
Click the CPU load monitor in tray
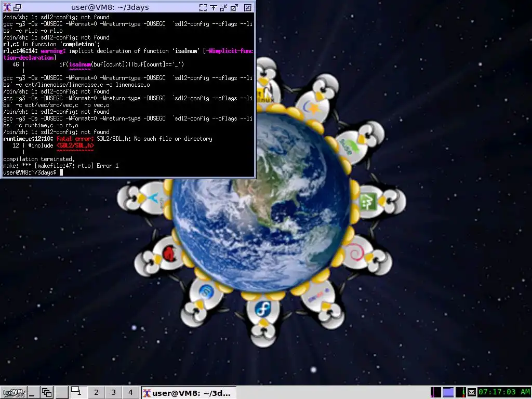click(x=436, y=392)
